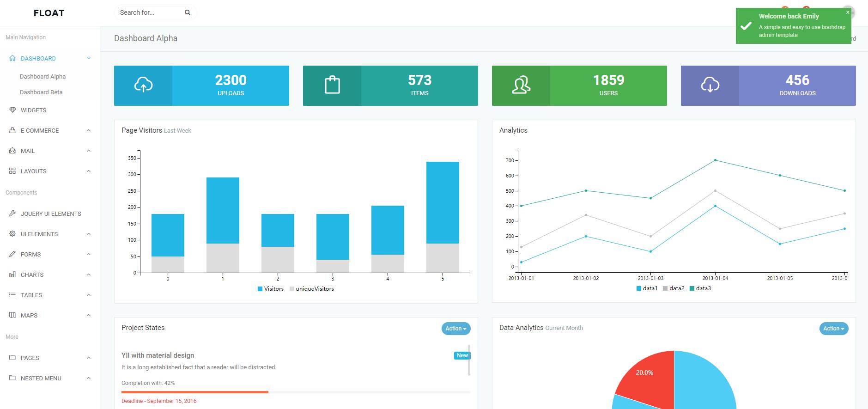Viewport: 868px width, 409px height.
Task: Click the Charts bar icon
Action: 12,275
